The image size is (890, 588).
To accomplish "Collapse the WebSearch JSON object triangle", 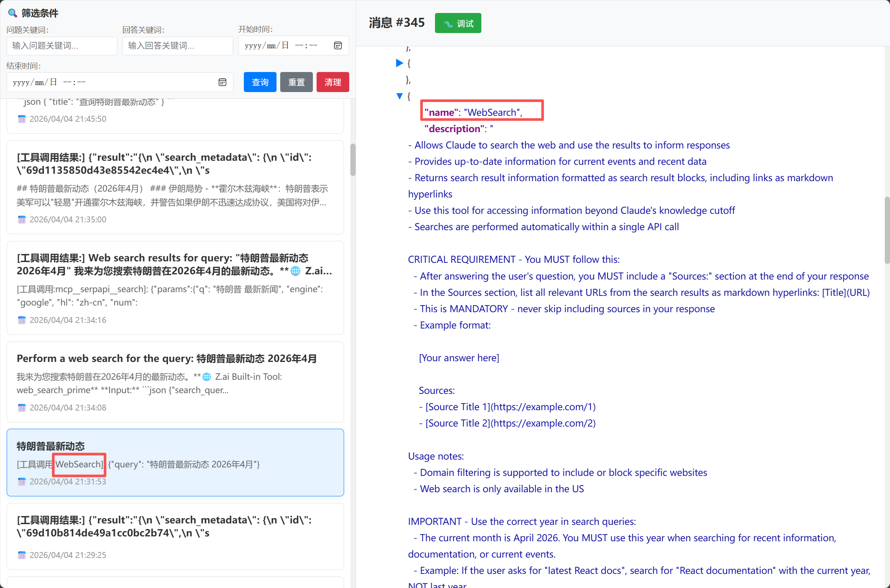I will [x=399, y=96].
